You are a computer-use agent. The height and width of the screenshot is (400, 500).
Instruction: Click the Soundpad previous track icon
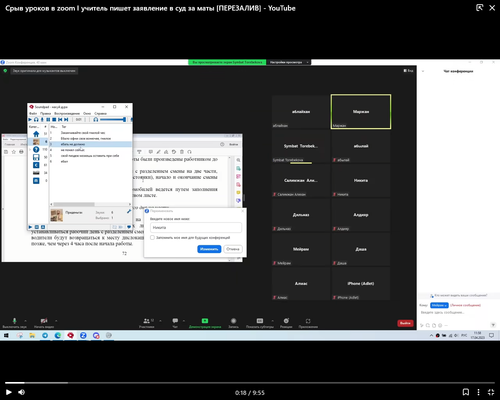(x=60, y=119)
